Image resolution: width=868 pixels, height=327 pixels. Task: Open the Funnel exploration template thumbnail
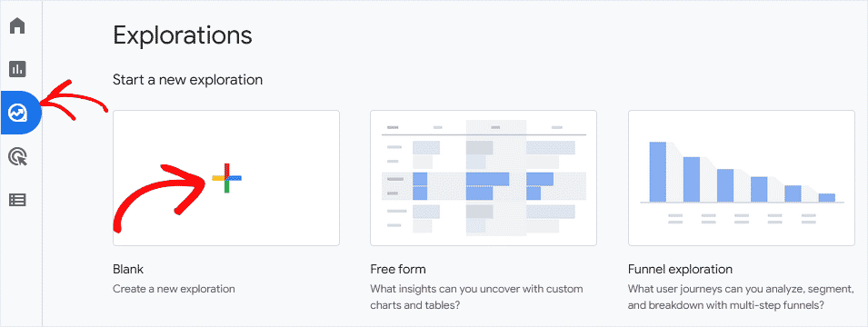click(742, 178)
